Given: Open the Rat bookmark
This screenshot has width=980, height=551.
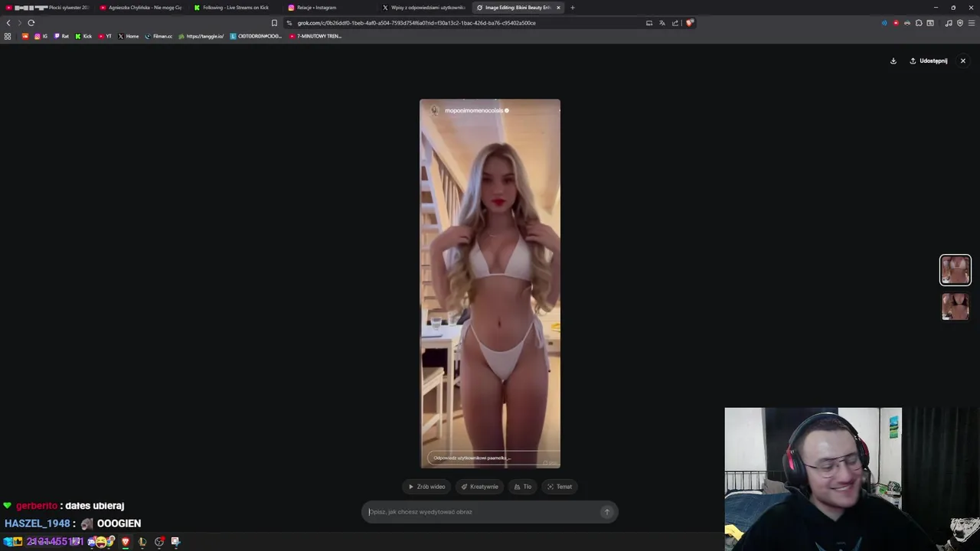Looking at the screenshot, I should click(x=61, y=36).
